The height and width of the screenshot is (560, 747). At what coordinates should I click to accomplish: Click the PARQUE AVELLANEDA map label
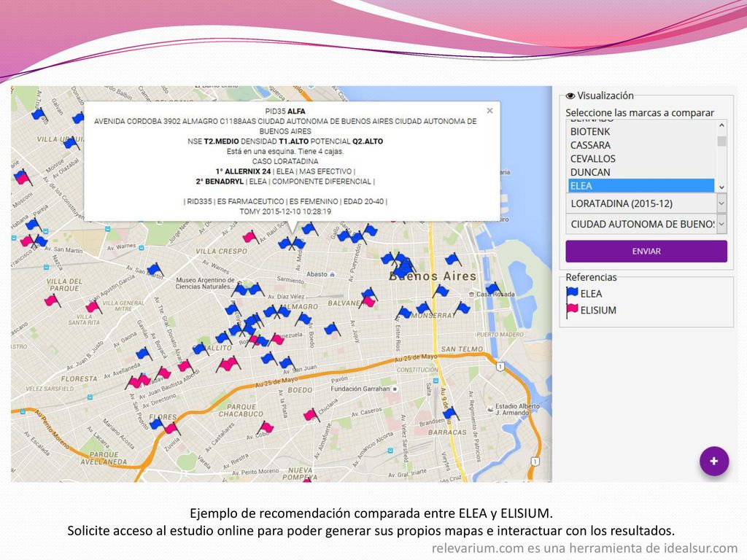coord(104,458)
